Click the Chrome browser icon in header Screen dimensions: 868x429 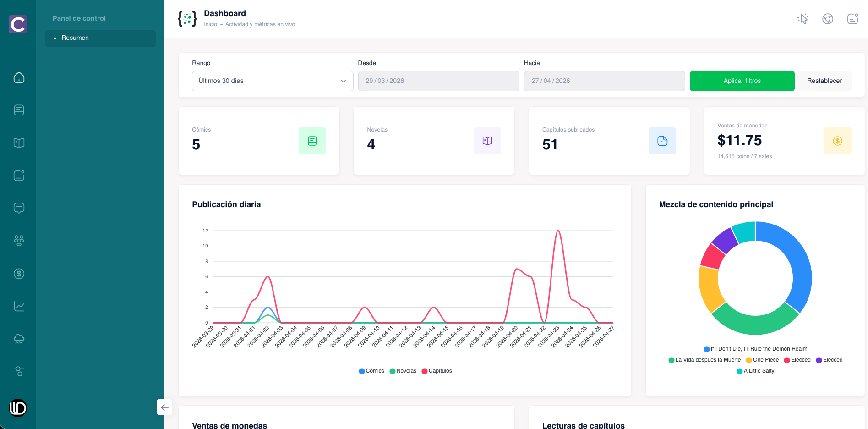[828, 19]
